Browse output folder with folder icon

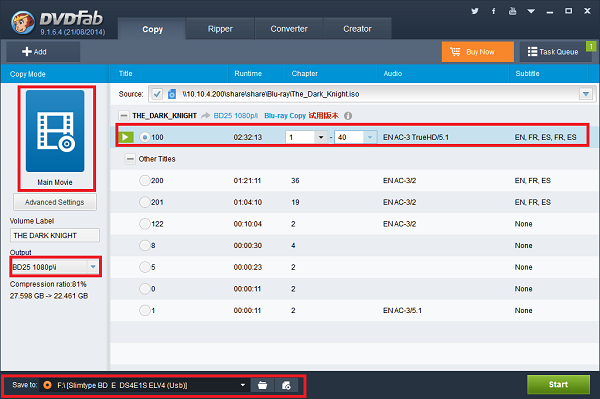262,385
